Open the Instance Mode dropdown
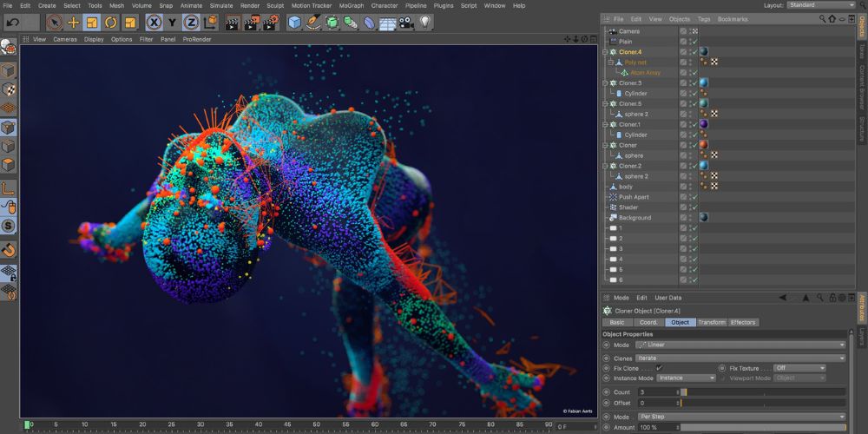868x434 pixels. [x=684, y=378]
